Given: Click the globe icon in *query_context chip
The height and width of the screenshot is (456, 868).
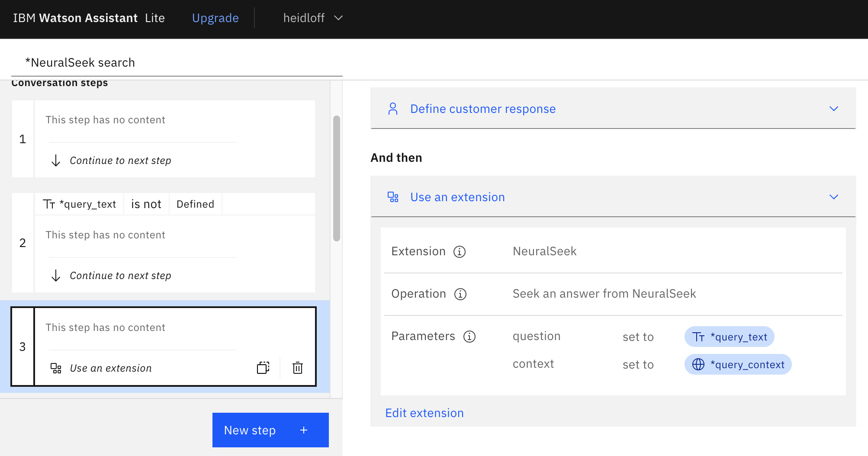Looking at the screenshot, I should 698,364.
